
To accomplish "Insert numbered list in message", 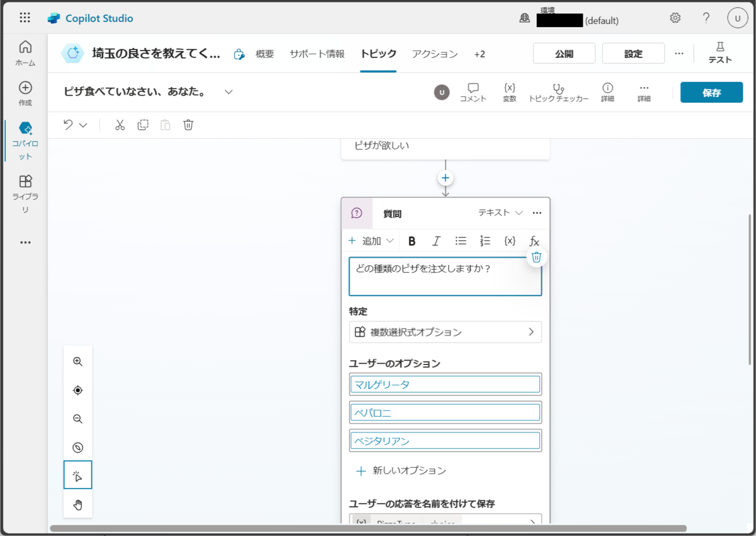I will pos(485,241).
